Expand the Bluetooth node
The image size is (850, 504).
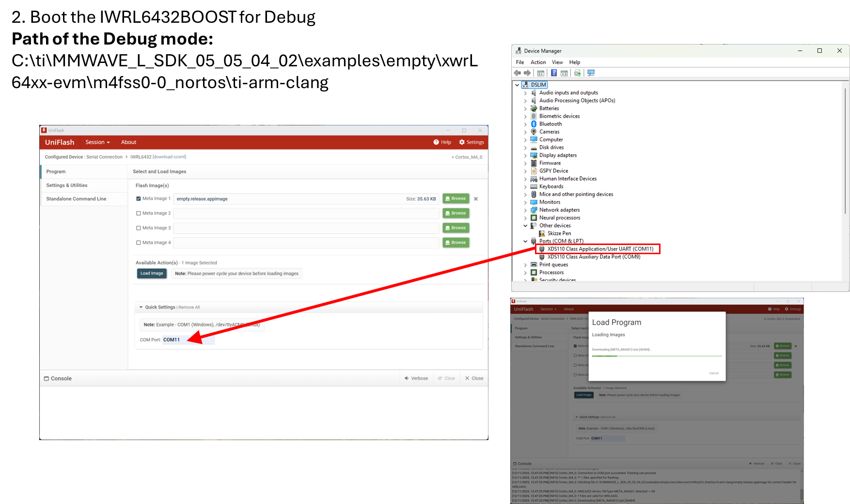pos(525,124)
